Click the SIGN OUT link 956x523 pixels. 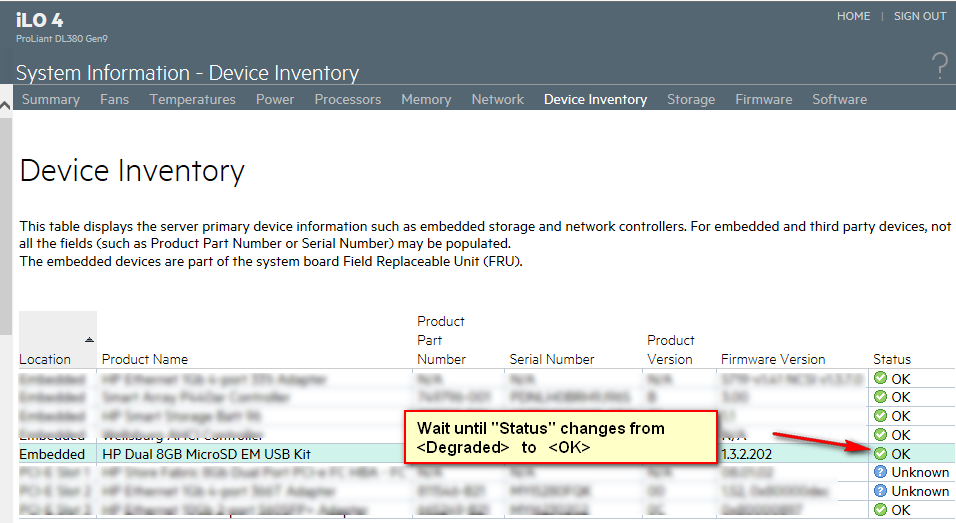(x=919, y=16)
